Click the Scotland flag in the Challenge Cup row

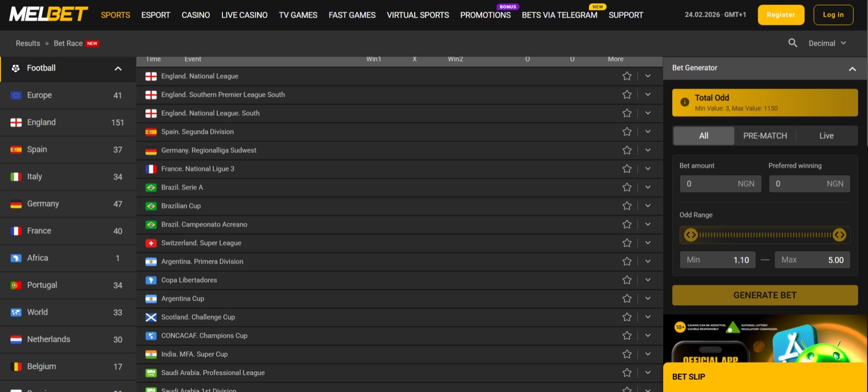(151, 317)
